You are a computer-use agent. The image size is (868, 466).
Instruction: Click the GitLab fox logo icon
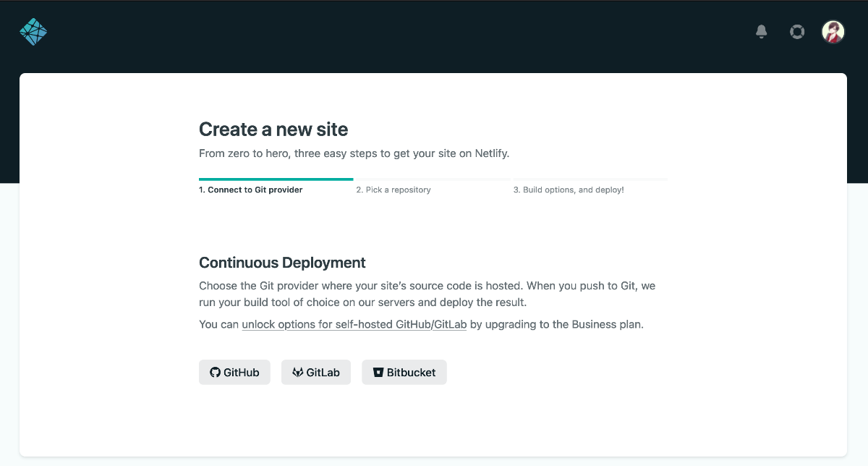(x=298, y=372)
